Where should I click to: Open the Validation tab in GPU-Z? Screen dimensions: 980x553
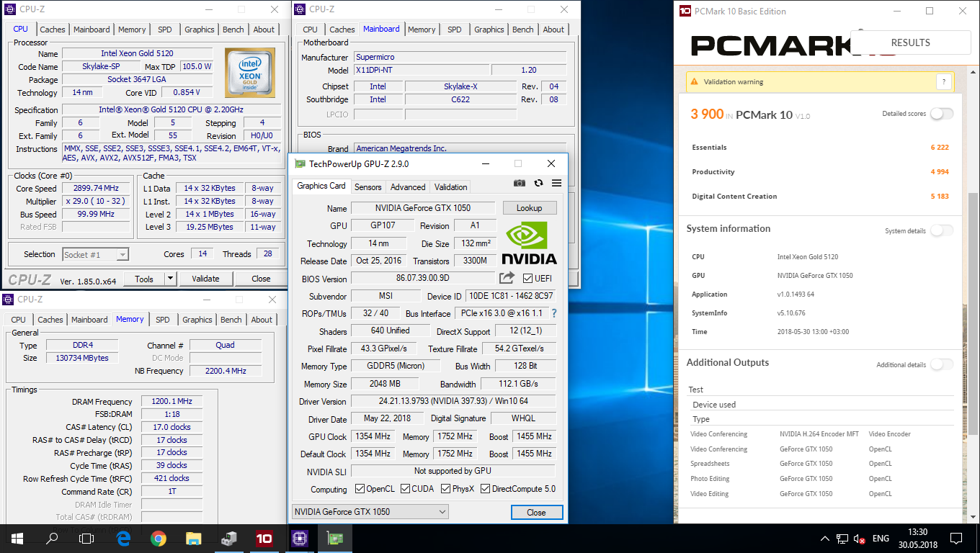click(x=451, y=186)
